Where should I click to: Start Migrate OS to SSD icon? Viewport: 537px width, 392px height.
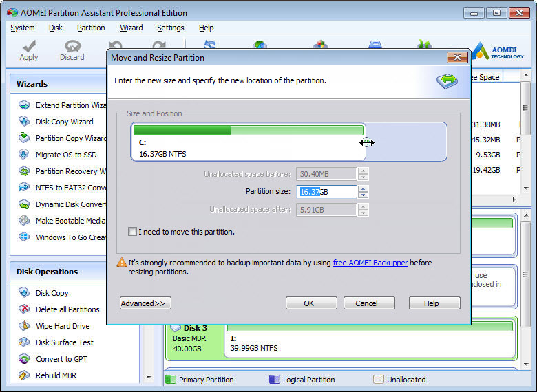click(x=24, y=154)
